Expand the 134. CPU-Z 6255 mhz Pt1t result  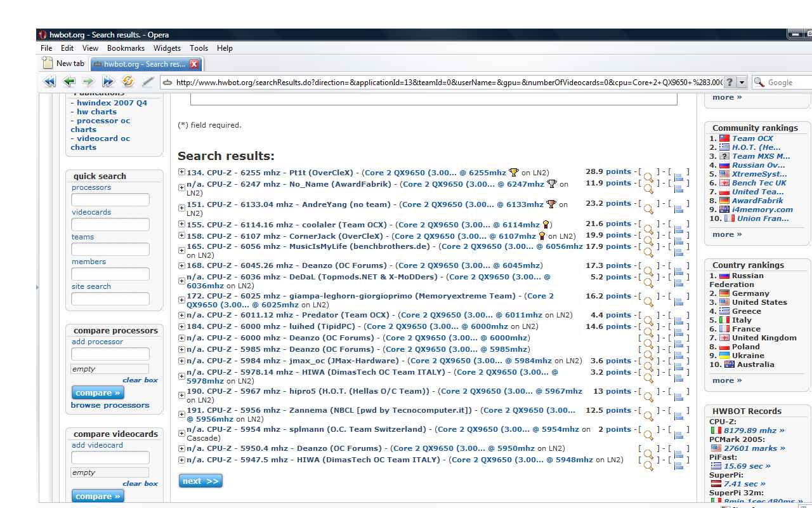[181, 171]
